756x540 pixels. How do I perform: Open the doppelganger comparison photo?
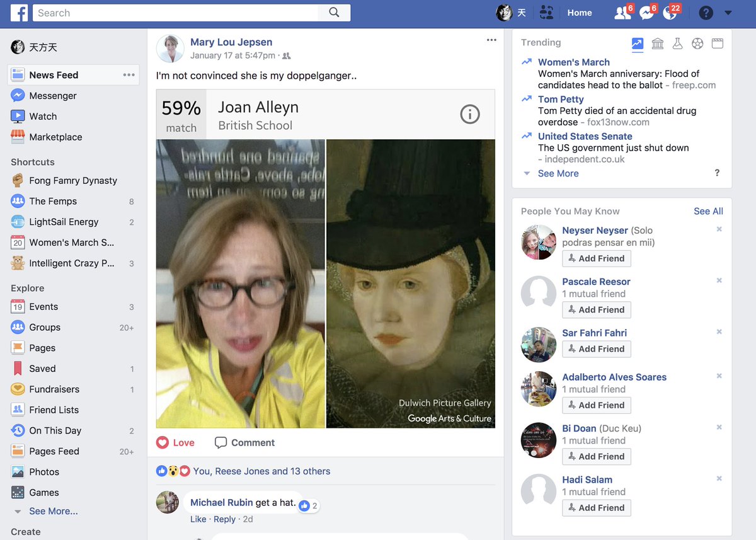[x=326, y=284]
